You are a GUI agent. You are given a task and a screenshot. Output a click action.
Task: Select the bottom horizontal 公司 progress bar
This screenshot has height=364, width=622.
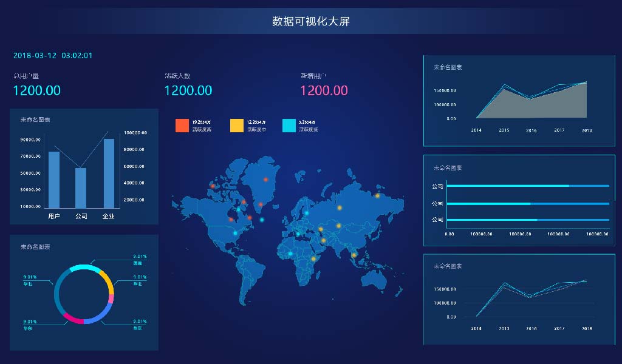(x=527, y=219)
